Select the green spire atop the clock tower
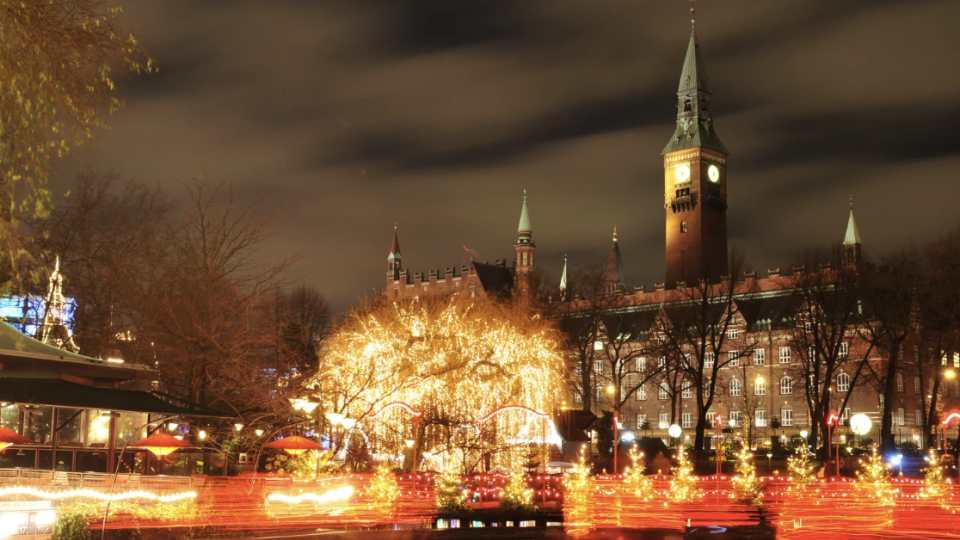960x540 pixels. (x=692, y=70)
